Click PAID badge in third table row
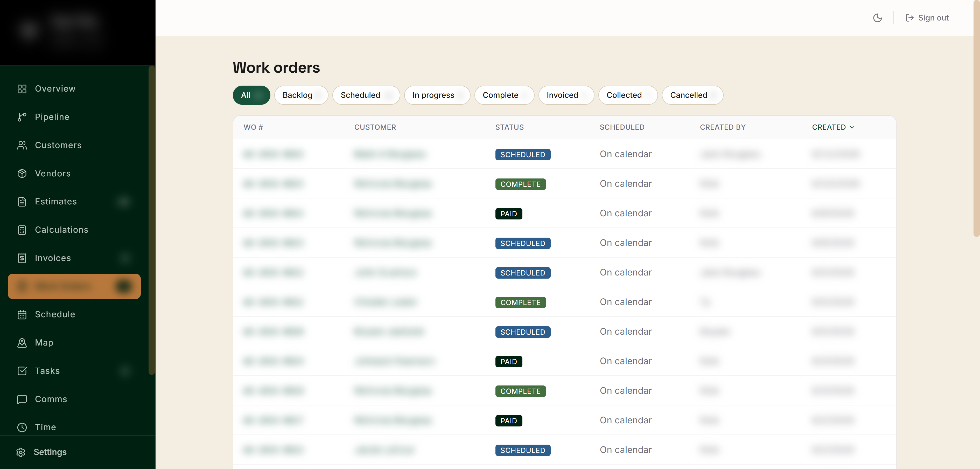The image size is (980, 469). click(509, 213)
